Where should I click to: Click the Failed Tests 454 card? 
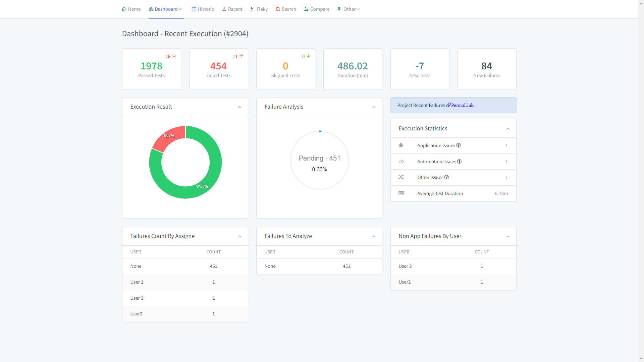coord(218,69)
